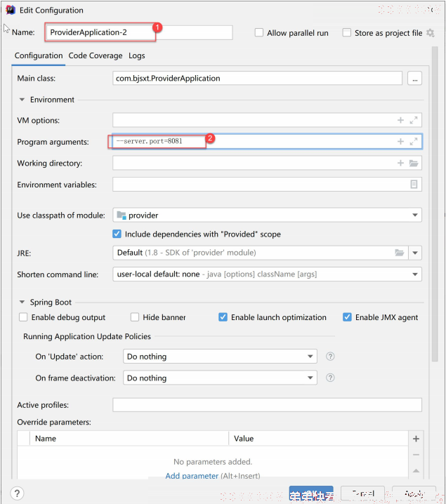Switch to the Code Coverage tab
446x504 pixels.
[x=96, y=55]
